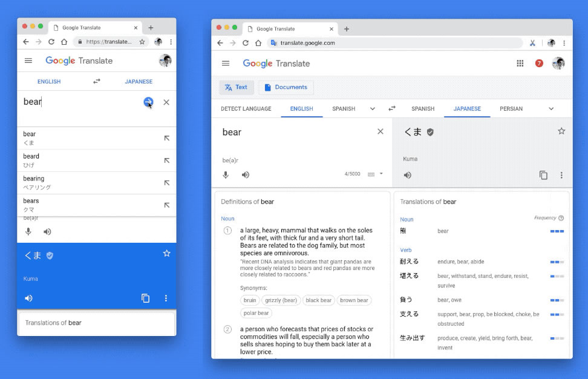Star the translation in blue panel
The width and height of the screenshot is (588, 379).
[x=166, y=253]
